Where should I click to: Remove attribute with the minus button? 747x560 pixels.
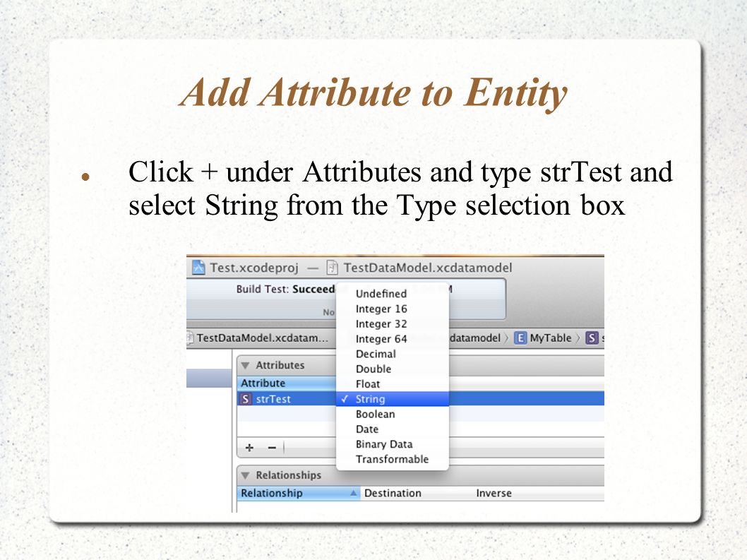tap(272, 448)
